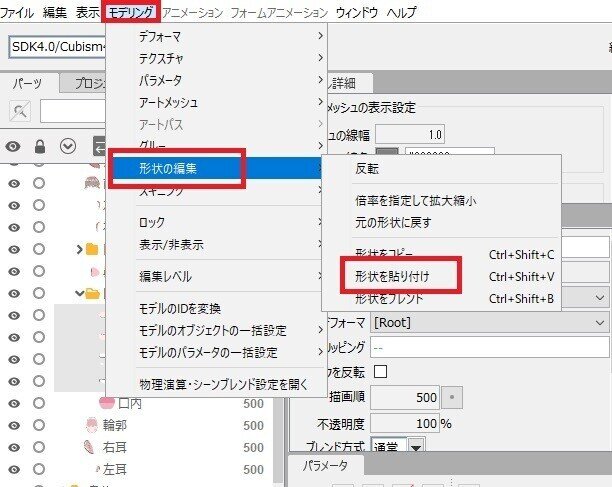This screenshot has width=612, height=487.
Task: Choose モデルのIDを変換
Action: point(217,308)
